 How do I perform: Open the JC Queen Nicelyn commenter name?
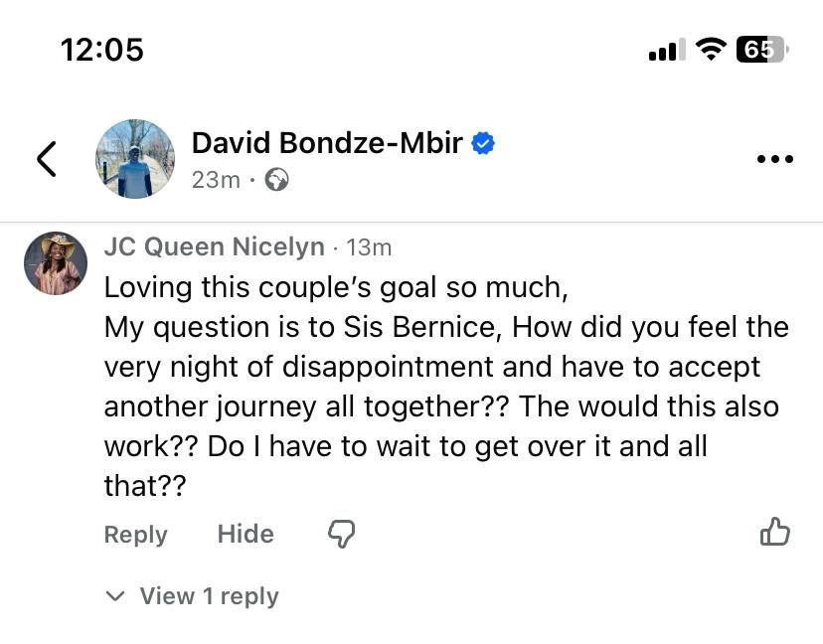point(214,246)
